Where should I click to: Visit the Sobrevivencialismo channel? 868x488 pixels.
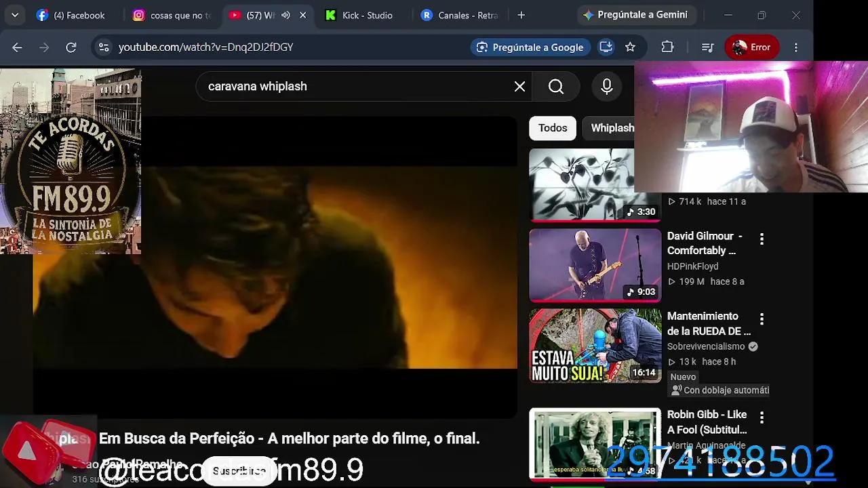click(x=706, y=346)
